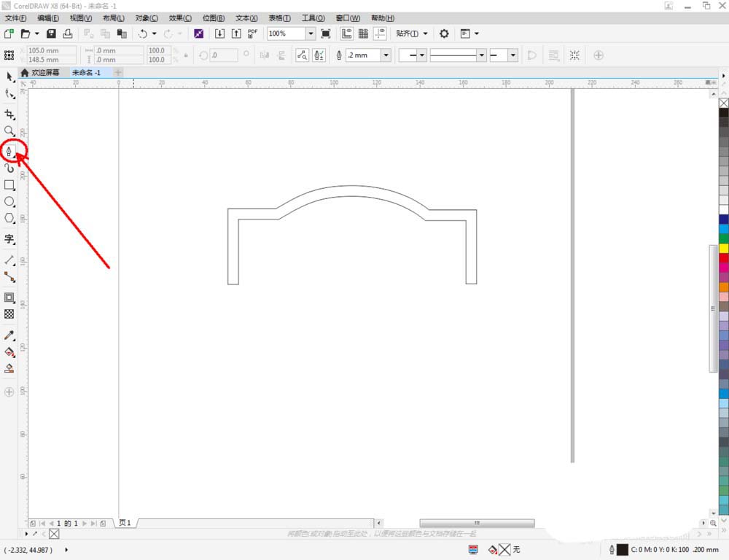Click the Publish to PDF icon
Viewport: 729px width, 560px height.
pyautogui.click(x=252, y=34)
